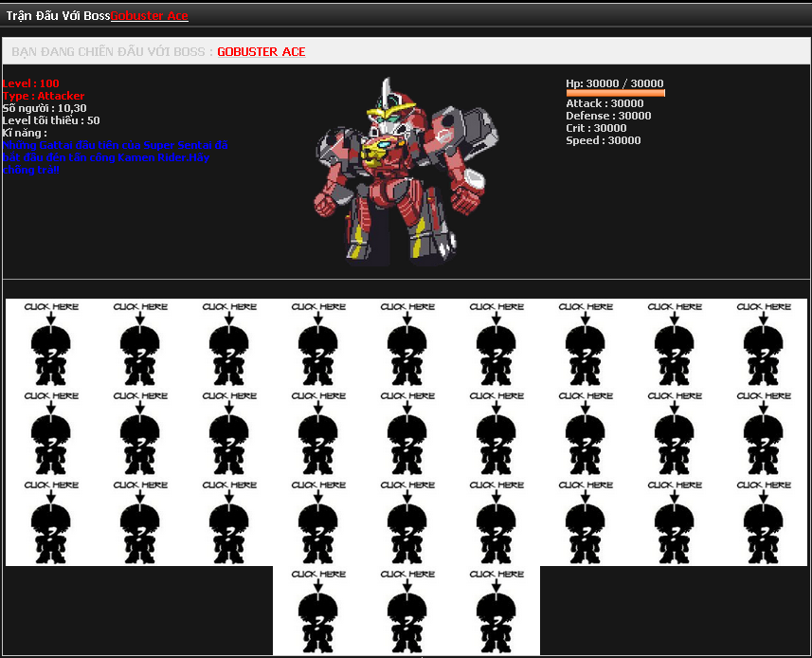This screenshot has width=812, height=658.
Task: Click the Gobuster Ace robot boss sprite
Action: point(406,172)
